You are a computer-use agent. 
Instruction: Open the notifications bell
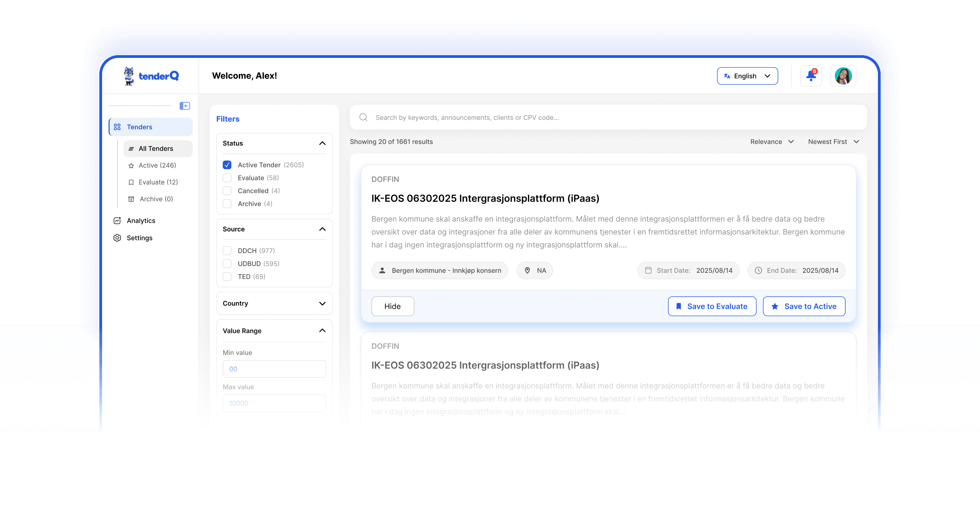point(811,76)
